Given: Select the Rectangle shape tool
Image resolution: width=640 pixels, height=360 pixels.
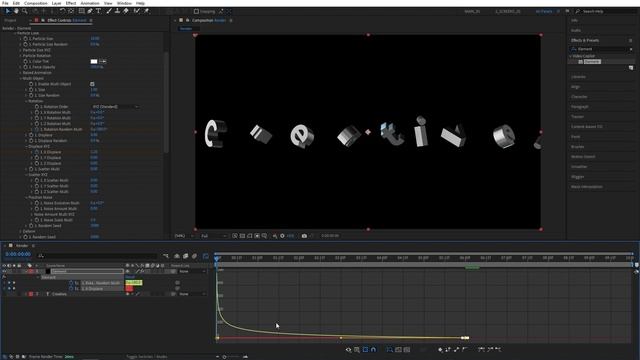Looking at the screenshot, I should click(82, 11).
